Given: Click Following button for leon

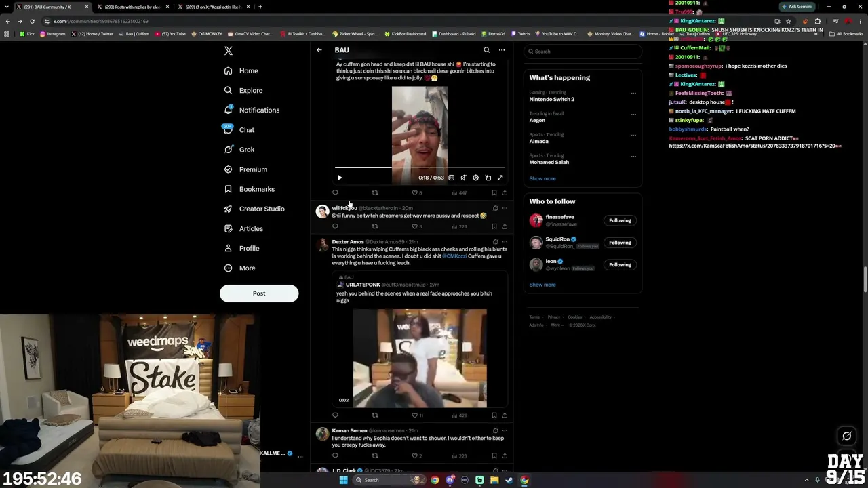Looking at the screenshot, I should tap(620, 265).
